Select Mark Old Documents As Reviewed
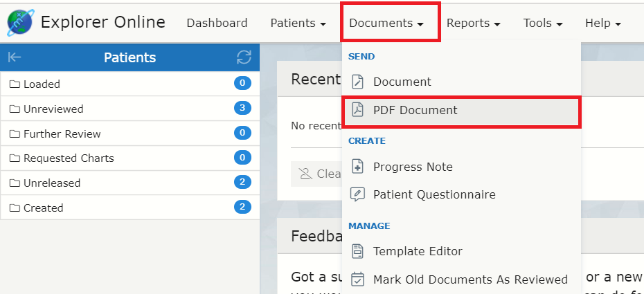The image size is (644, 294). (461, 279)
